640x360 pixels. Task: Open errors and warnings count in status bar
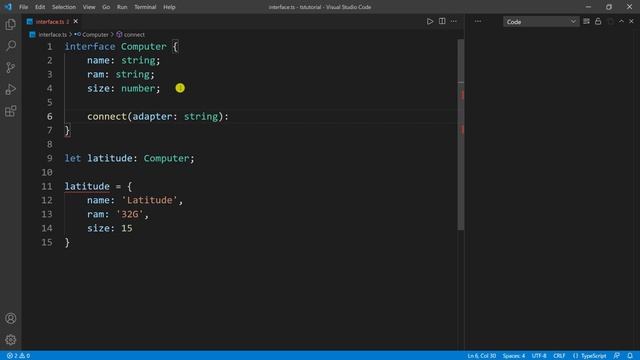click(x=18, y=356)
